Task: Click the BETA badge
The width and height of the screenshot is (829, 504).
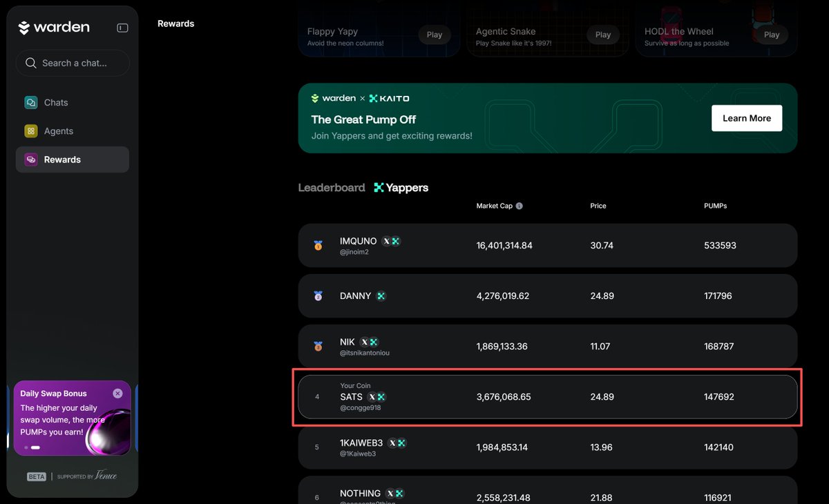Action: [x=37, y=476]
